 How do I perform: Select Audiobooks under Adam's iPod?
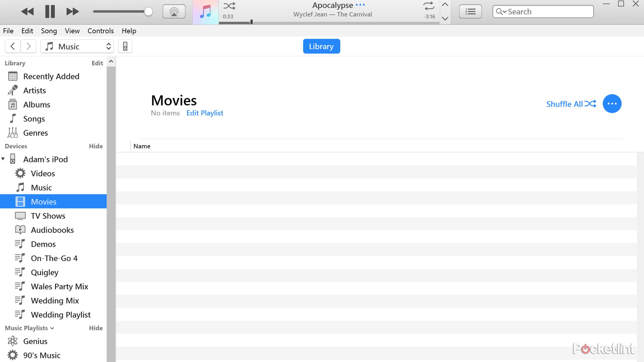pos(53,230)
